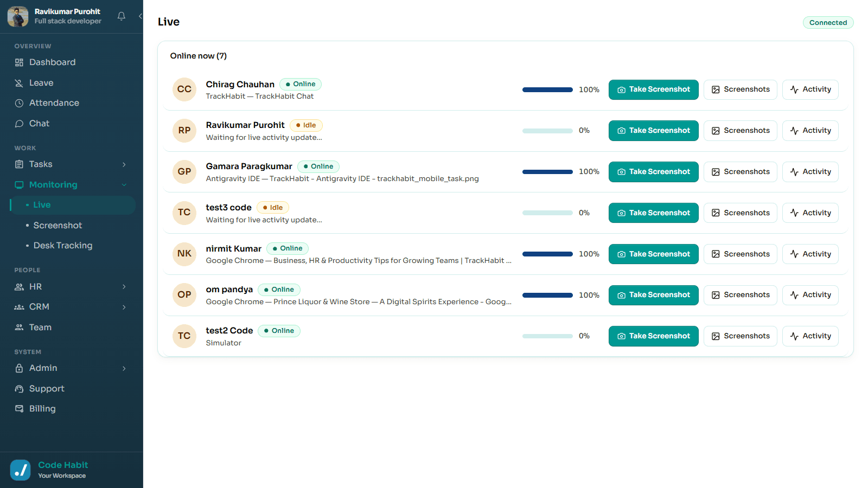Image resolution: width=868 pixels, height=488 pixels.
Task: Expand the HR submenu chevron
Action: pos(124,287)
